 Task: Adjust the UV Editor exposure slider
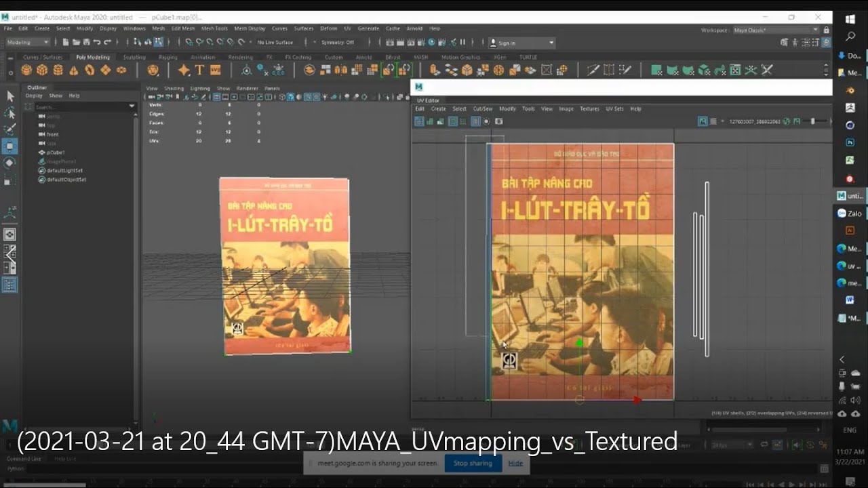(x=812, y=121)
